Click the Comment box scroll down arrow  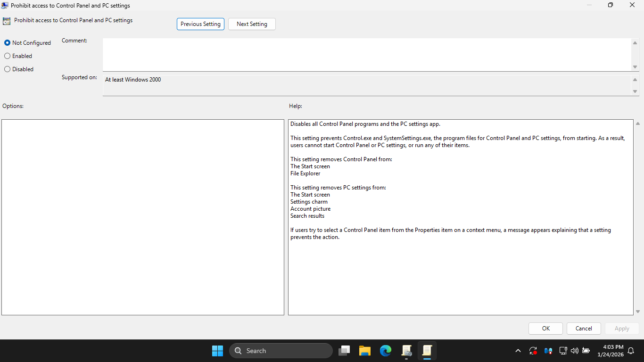(635, 67)
